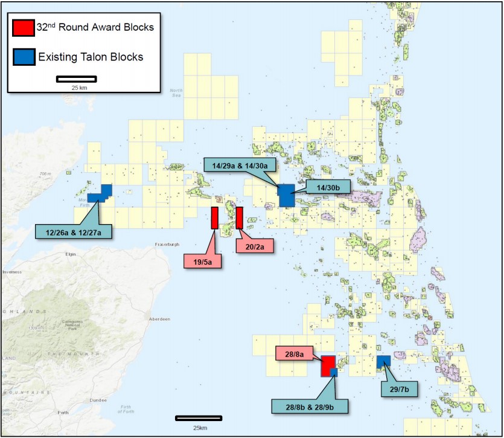
Task: Choose the pink '19/5a' callout label
Action: [203, 260]
